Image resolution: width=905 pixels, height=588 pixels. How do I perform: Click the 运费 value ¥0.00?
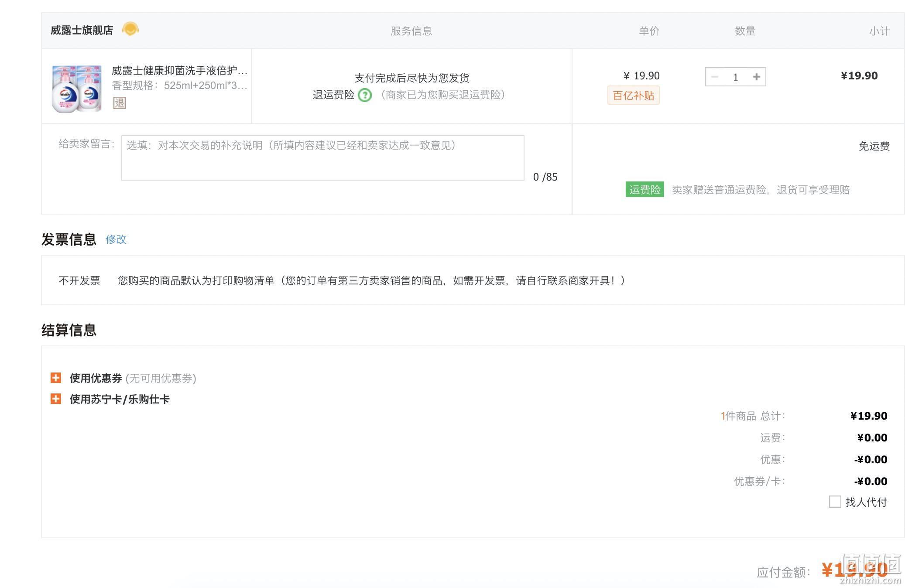[872, 438]
